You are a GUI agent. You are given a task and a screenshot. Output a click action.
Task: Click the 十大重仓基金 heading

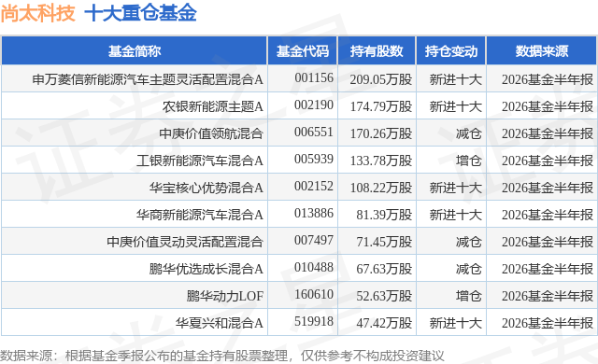(x=141, y=13)
